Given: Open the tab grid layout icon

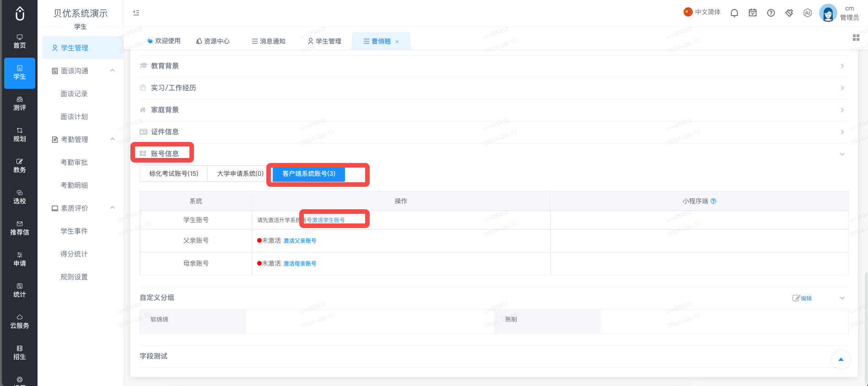Looking at the screenshot, I should pyautogui.click(x=856, y=38).
